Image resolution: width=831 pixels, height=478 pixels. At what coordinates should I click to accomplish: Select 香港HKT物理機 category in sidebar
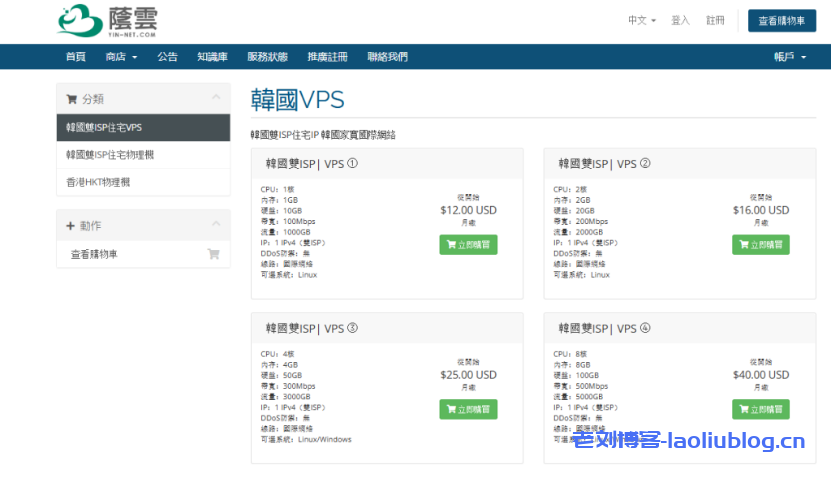[98, 182]
